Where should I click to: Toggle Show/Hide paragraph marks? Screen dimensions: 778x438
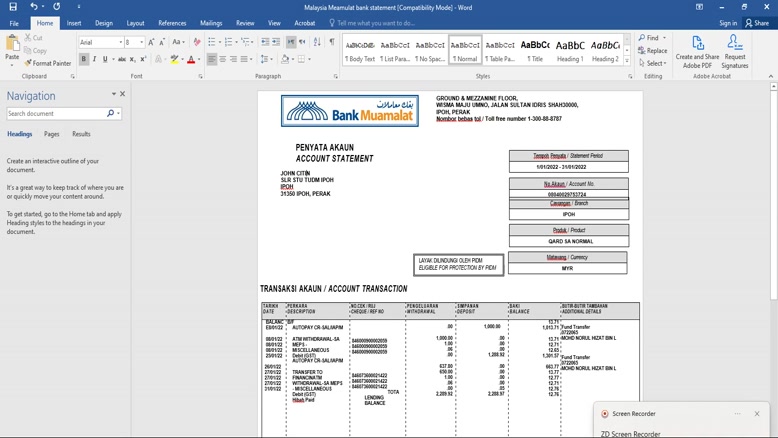(332, 42)
